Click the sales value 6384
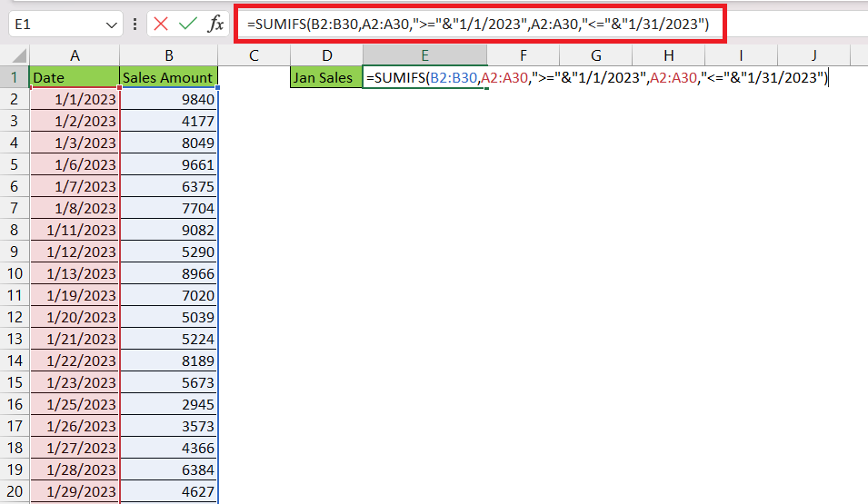Image resolution: width=868 pixels, height=504 pixels. (169, 469)
